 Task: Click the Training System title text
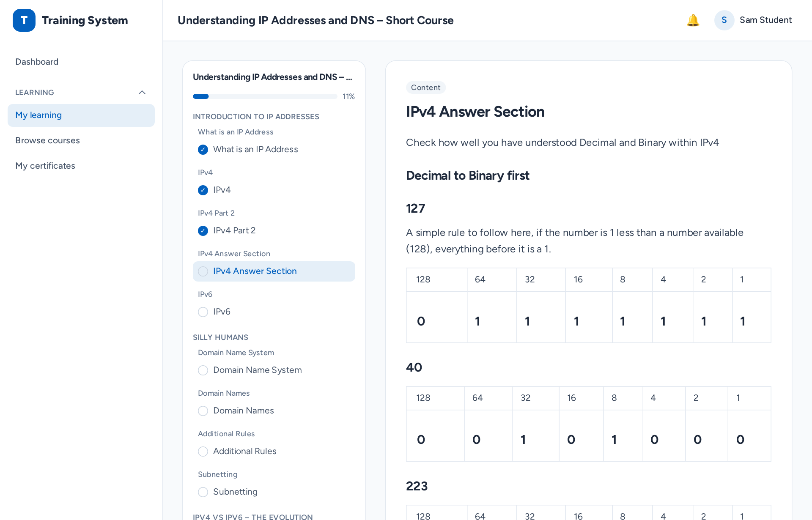pos(85,20)
